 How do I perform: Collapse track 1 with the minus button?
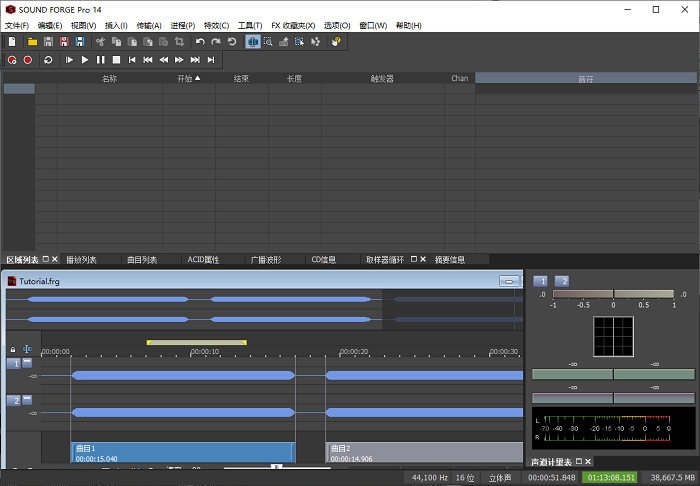click(27, 363)
